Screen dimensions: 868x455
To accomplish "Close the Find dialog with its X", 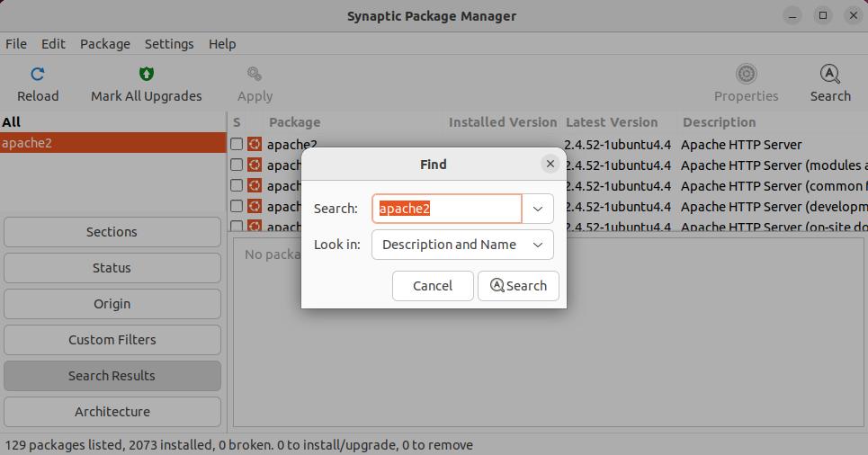I will [x=550, y=164].
